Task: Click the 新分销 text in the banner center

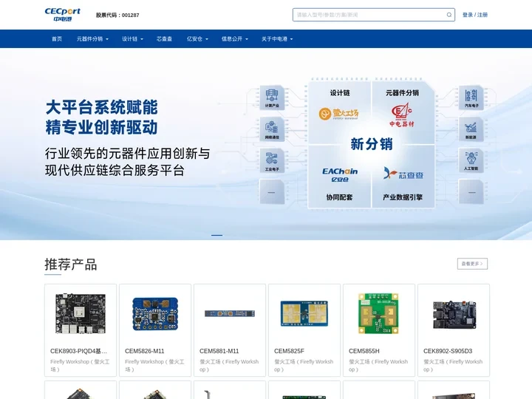Action: coord(372,144)
